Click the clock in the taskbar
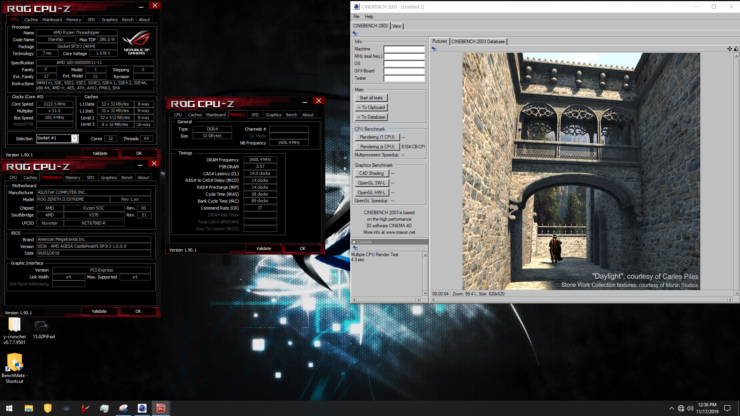 (716, 408)
